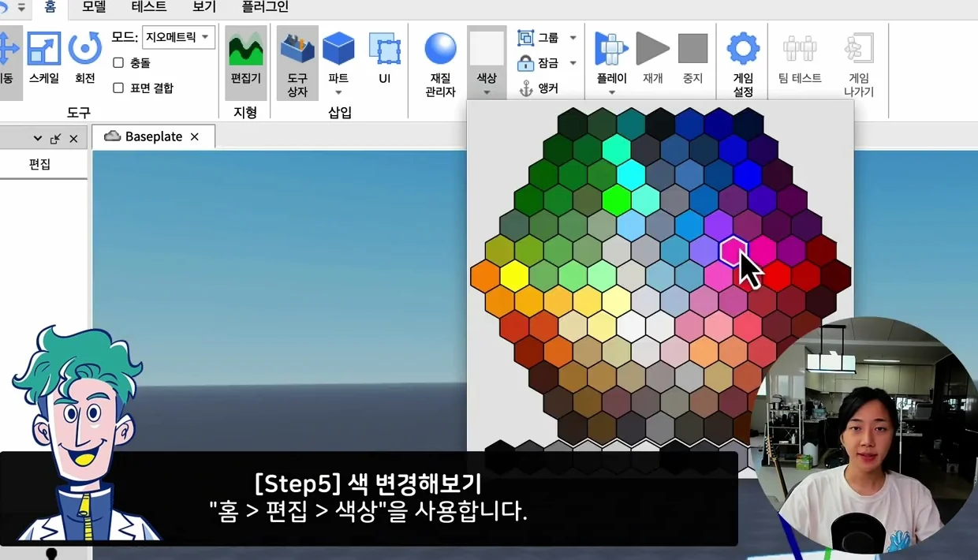Expand the Lock (잠금) dropdown arrow
The height and width of the screenshot is (560, 978).
pos(573,62)
